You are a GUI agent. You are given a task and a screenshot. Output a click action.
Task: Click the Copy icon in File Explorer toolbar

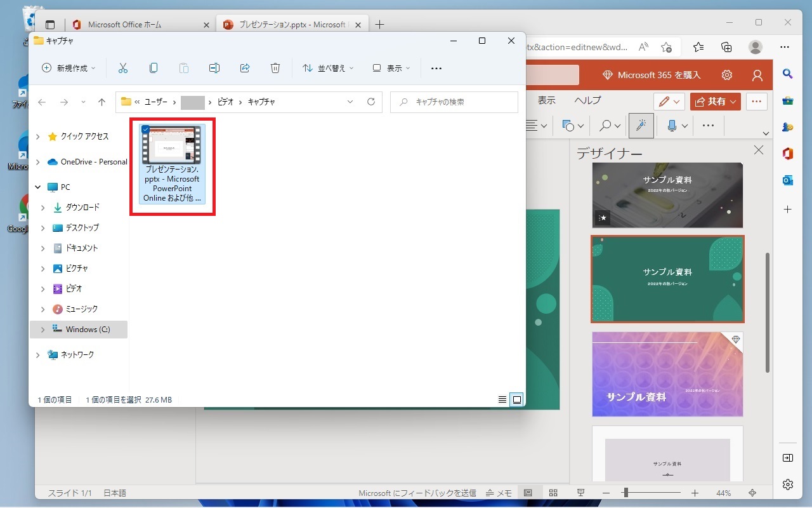coord(154,68)
